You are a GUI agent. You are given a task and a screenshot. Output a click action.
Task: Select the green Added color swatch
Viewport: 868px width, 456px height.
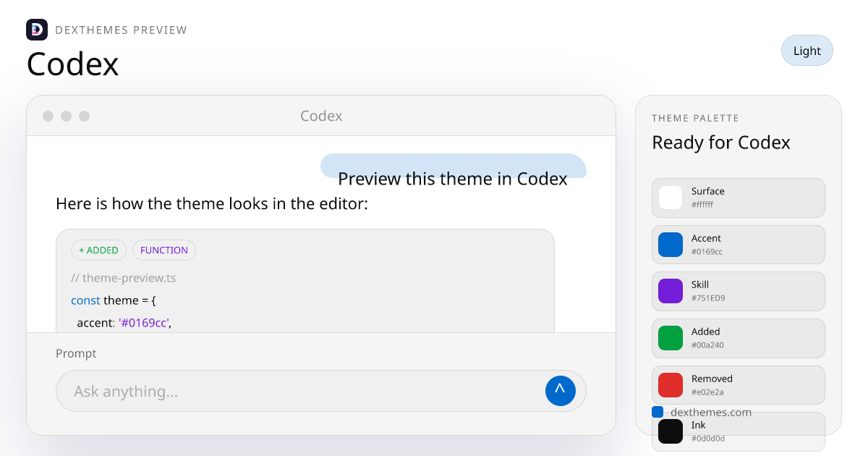671,338
